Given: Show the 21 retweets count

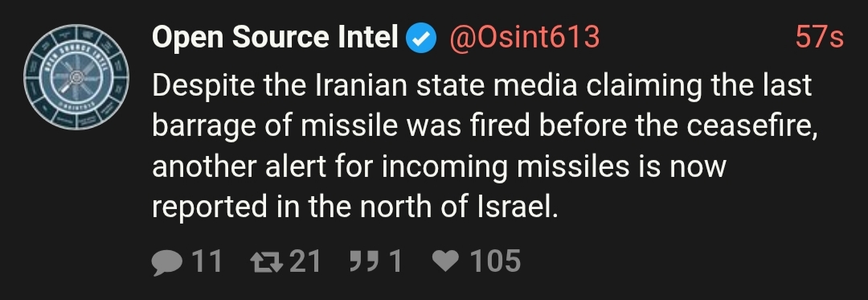Looking at the screenshot, I should pos(305,261).
